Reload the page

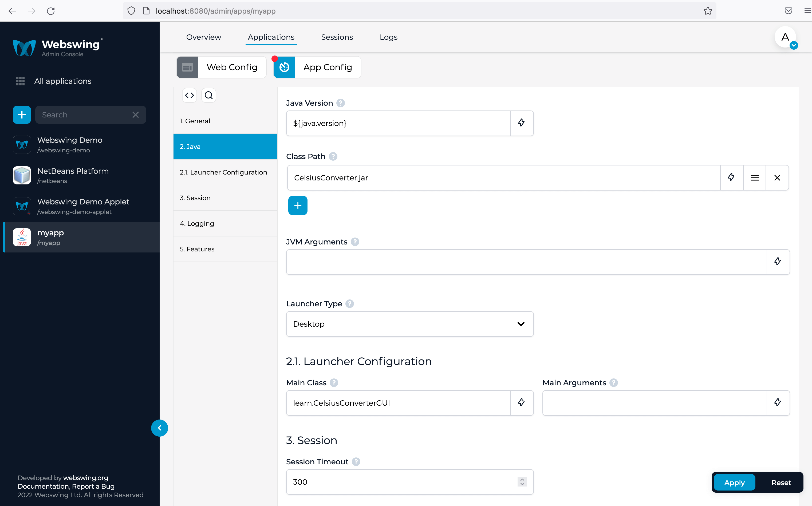point(51,11)
